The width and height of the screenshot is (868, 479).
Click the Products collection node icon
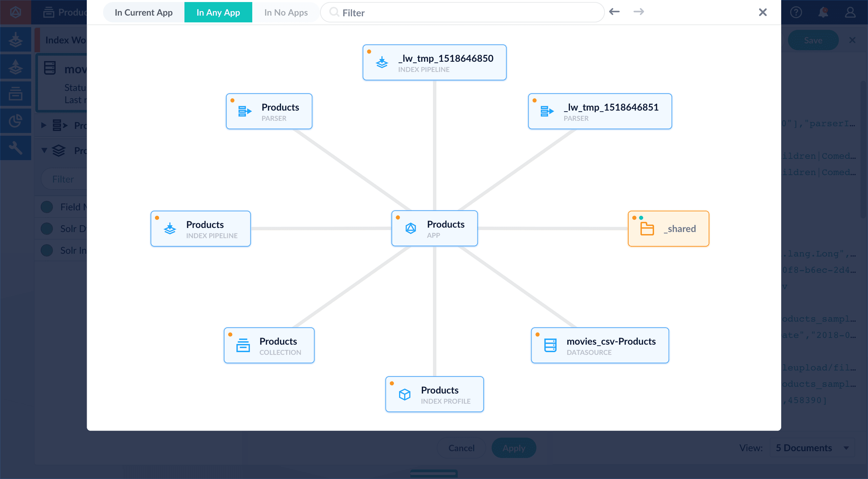(x=243, y=345)
